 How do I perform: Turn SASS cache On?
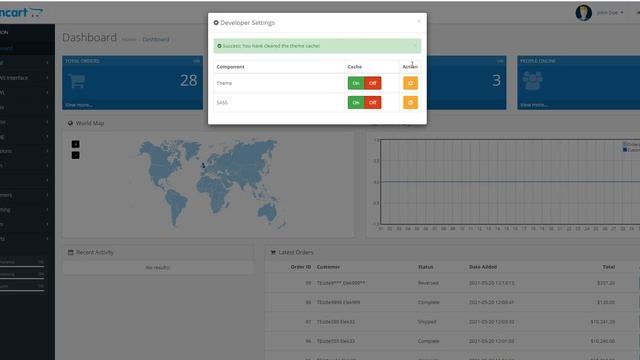[x=356, y=102]
